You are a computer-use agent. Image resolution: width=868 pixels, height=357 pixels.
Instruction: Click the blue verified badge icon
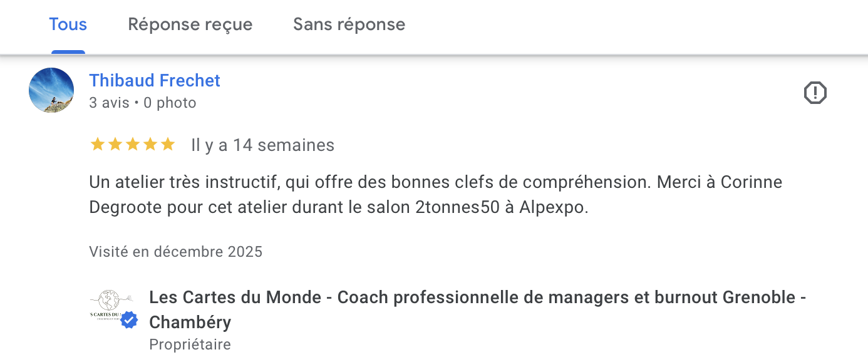(129, 320)
